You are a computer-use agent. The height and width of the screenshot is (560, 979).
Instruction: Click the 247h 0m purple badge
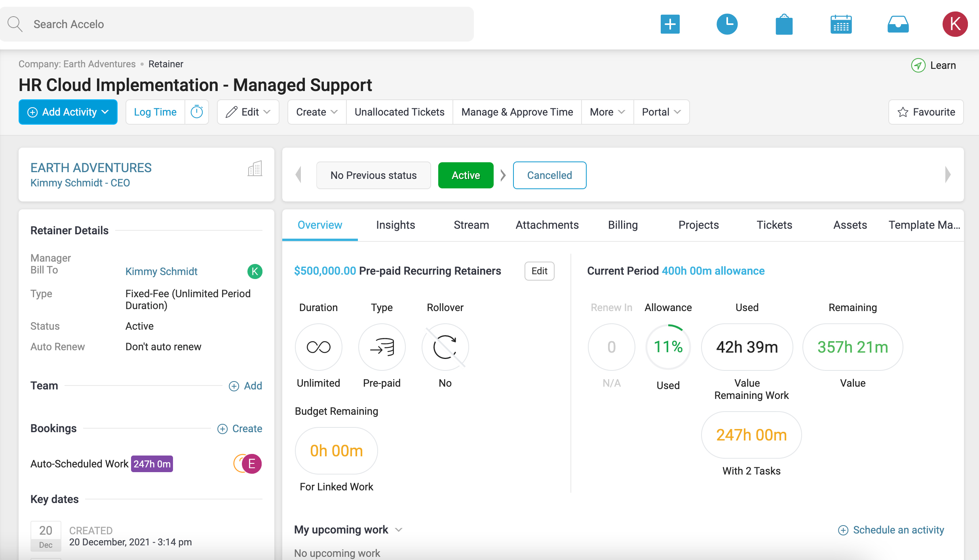152,464
